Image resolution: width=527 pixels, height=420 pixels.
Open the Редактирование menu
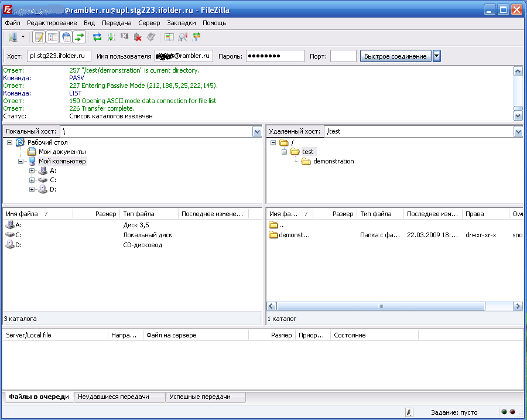[x=52, y=23]
